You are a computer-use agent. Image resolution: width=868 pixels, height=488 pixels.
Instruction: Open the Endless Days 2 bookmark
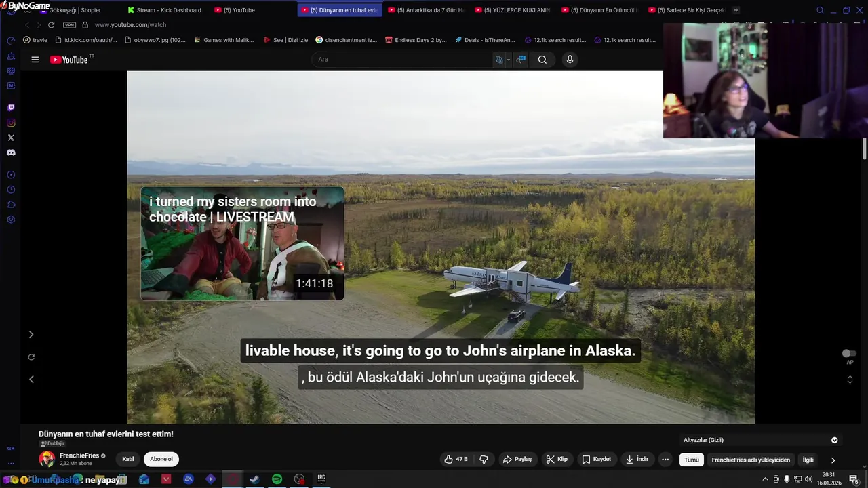coord(415,40)
